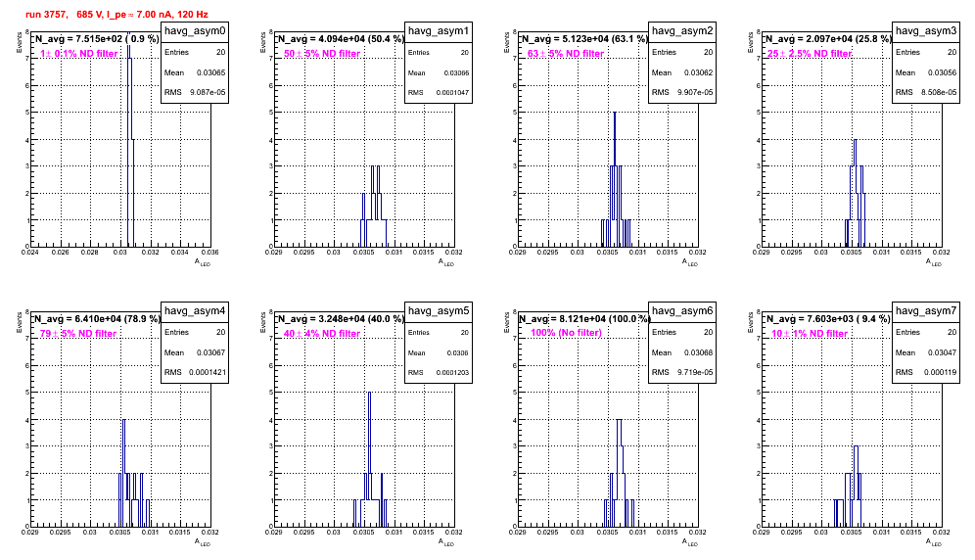Click the 10± 1% ND filter label
The height and width of the screenshot is (560, 975).
tap(810, 334)
